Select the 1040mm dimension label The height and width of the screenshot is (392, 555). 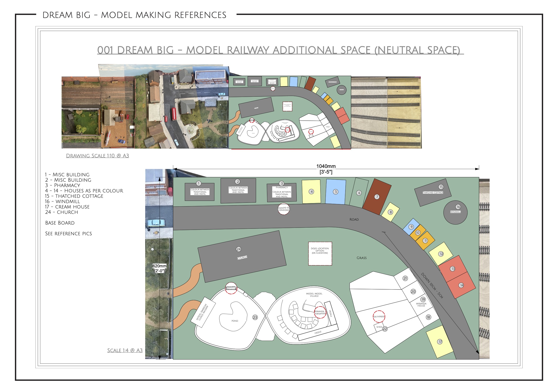pyautogui.click(x=326, y=166)
